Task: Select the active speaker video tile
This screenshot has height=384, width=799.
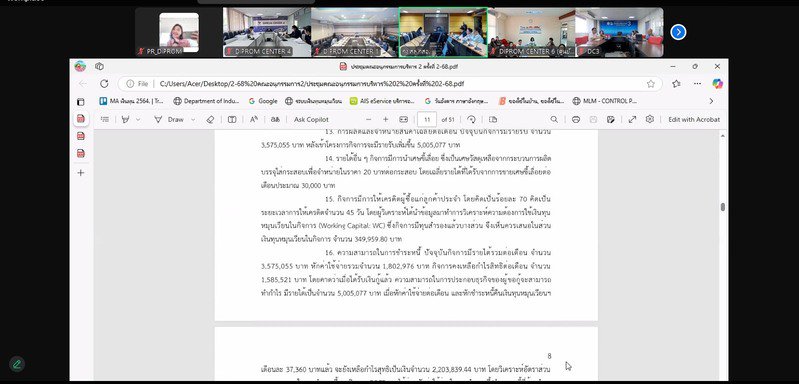Action: tap(443, 32)
